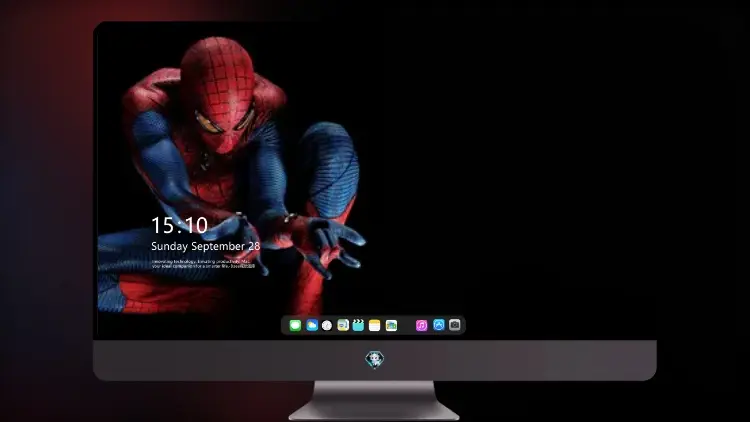
Task: Open the yellow Notes app in dock
Action: pos(375,325)
